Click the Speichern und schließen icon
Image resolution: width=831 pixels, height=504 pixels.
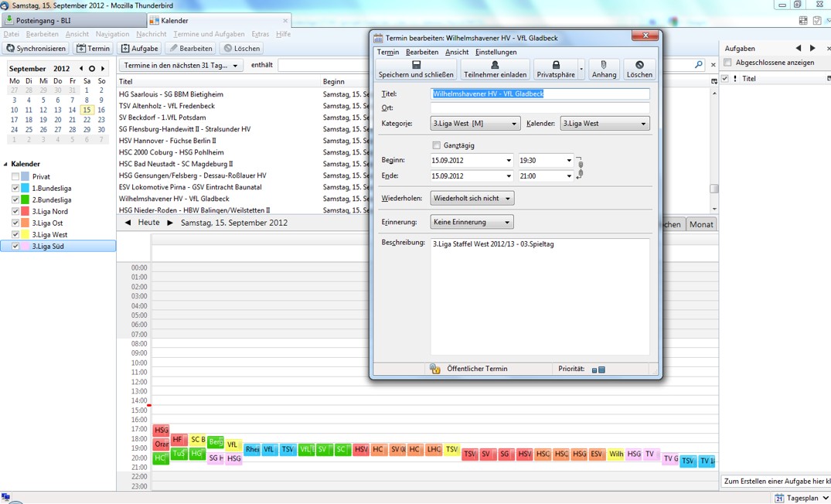coord(416,65)
